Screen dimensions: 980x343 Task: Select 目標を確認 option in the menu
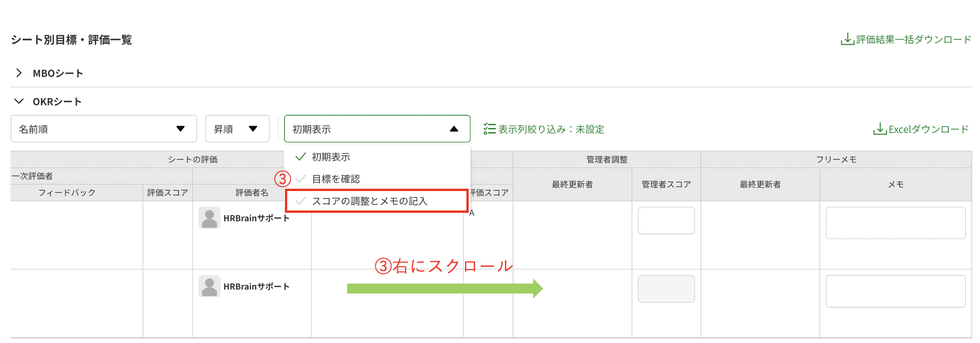pyautogui.click(x=336, y=179)
